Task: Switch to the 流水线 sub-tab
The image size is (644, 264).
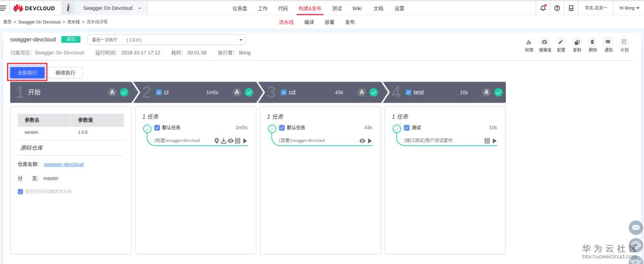Action: (286, 22)
